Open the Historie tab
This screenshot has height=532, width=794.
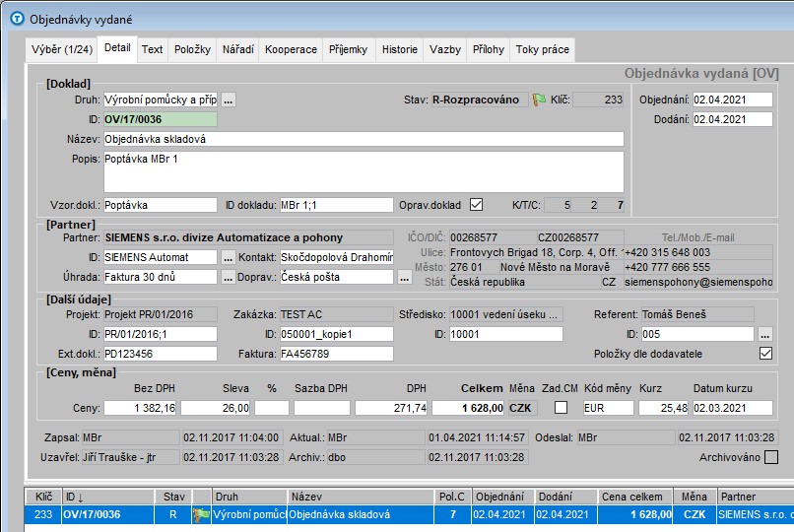point(400,49)
